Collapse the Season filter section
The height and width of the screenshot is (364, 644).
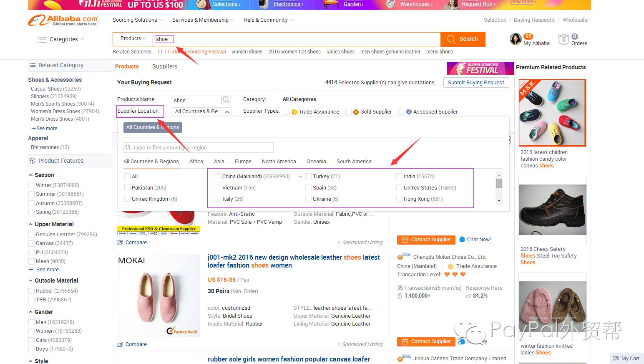[x=31, y=175]
